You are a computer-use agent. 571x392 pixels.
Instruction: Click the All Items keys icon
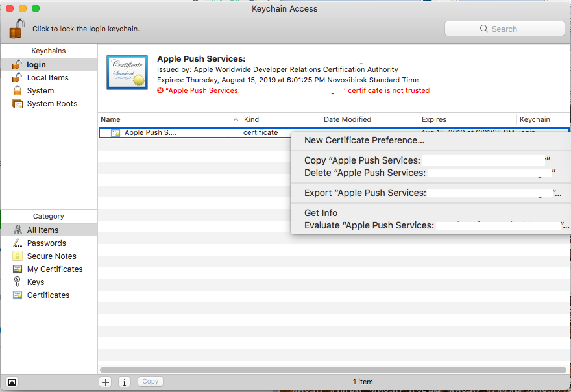coord(17,230)
